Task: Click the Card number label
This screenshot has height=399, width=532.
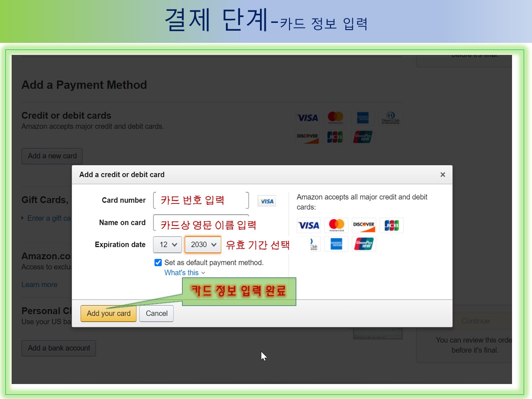Action: point(124,200)
